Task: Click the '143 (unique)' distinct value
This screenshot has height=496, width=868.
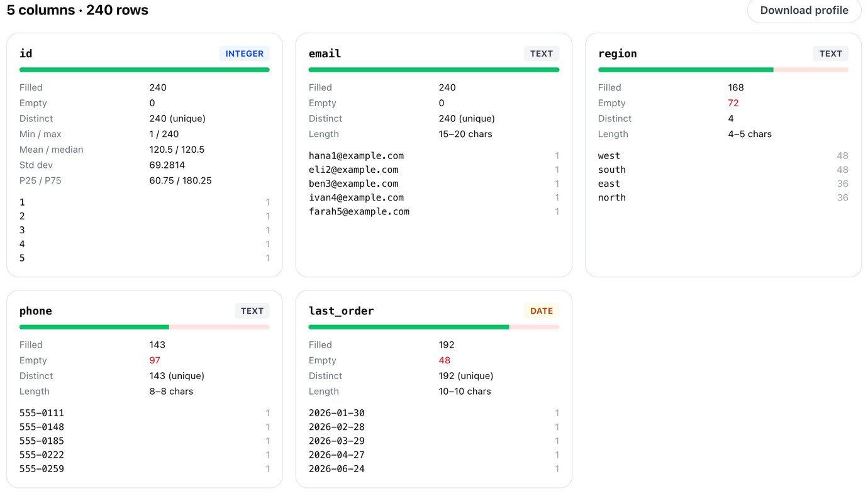Action: [x=177, y=376]
